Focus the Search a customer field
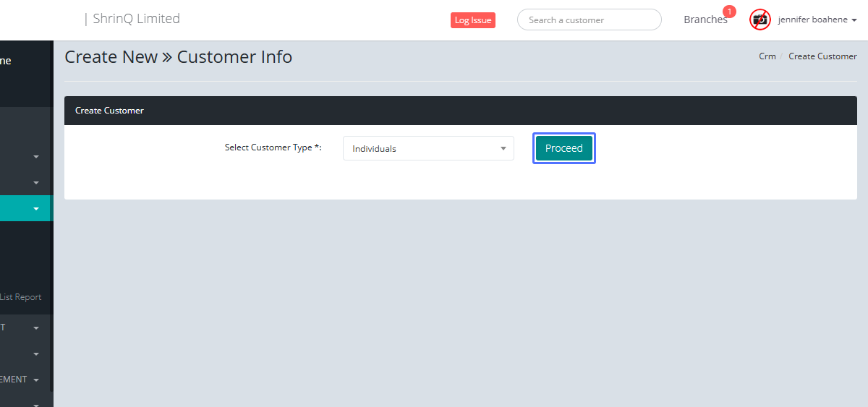The image size is (868, 407). point(589,20)
